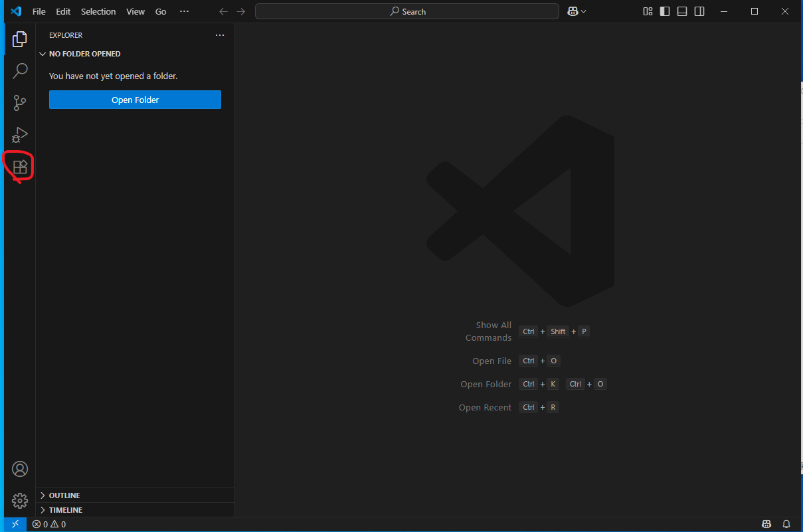Toggle the bottom Panel visibility
Viewport: 803px width, 532px height.
point(682,11)
